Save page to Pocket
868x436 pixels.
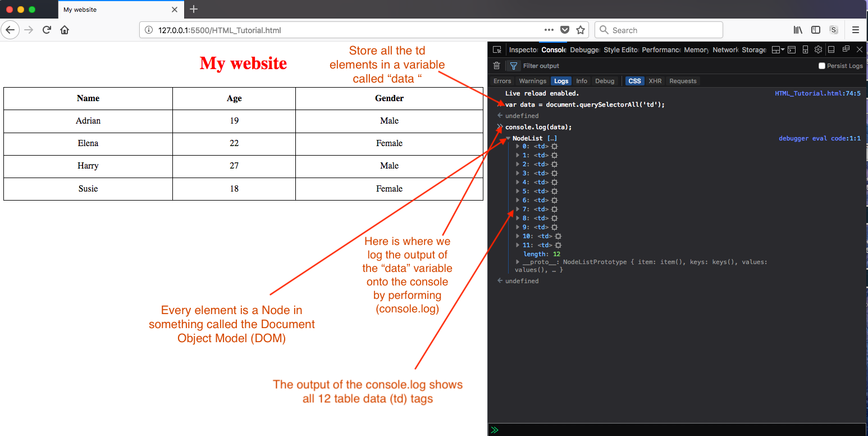click(565, 30)
